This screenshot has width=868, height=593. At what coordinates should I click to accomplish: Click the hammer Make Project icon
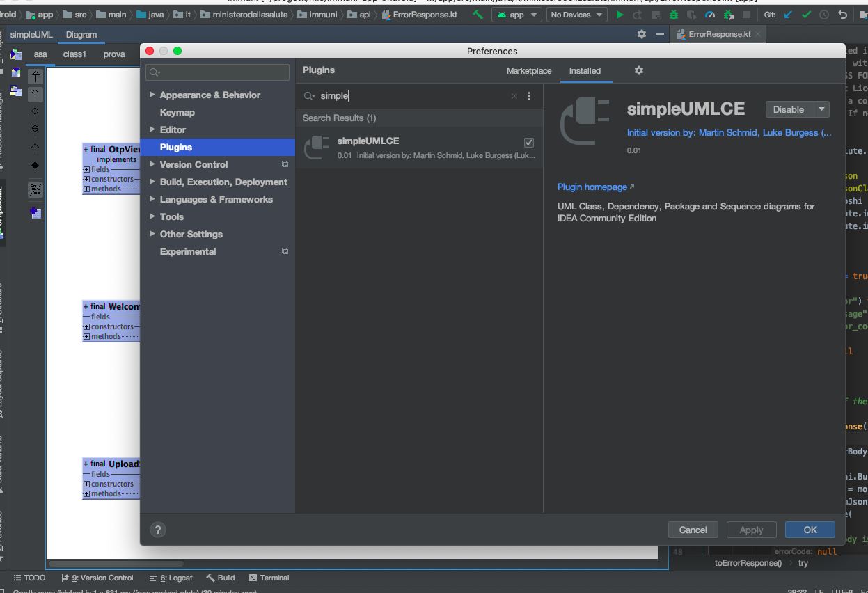coord(478,15)
